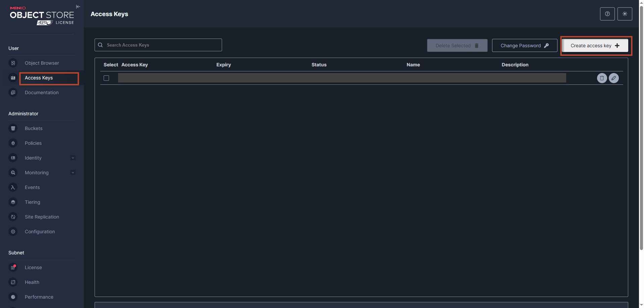
Task: Click the pencil edit icon in the row
Action: [x=613, y=78]
